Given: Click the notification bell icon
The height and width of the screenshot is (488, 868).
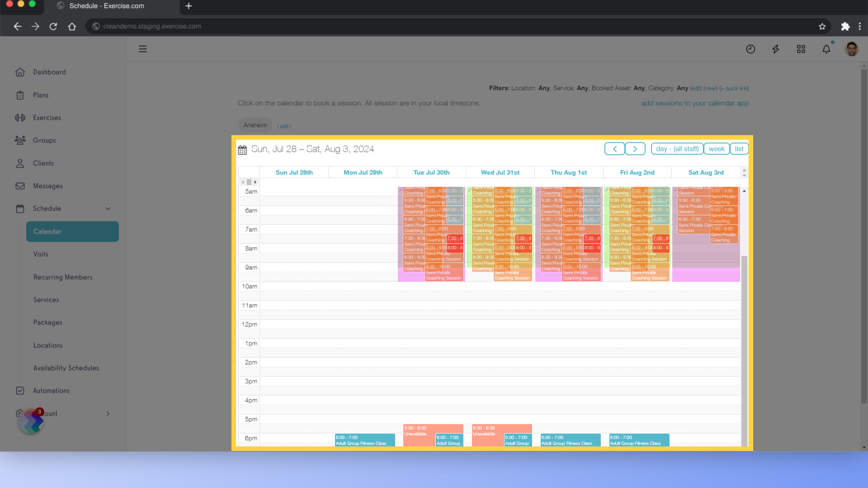Looking at the screenshot, I should (826, 49).
